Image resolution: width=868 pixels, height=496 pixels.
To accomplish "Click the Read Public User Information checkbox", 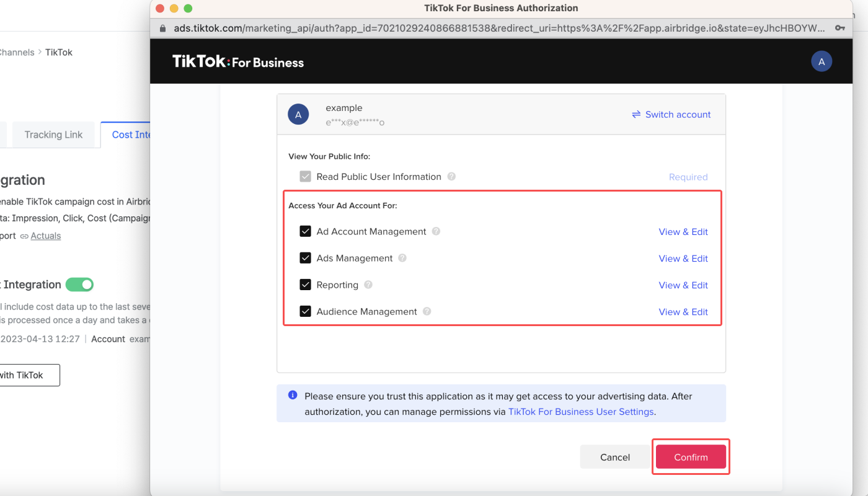I will [x=305, y=177].
